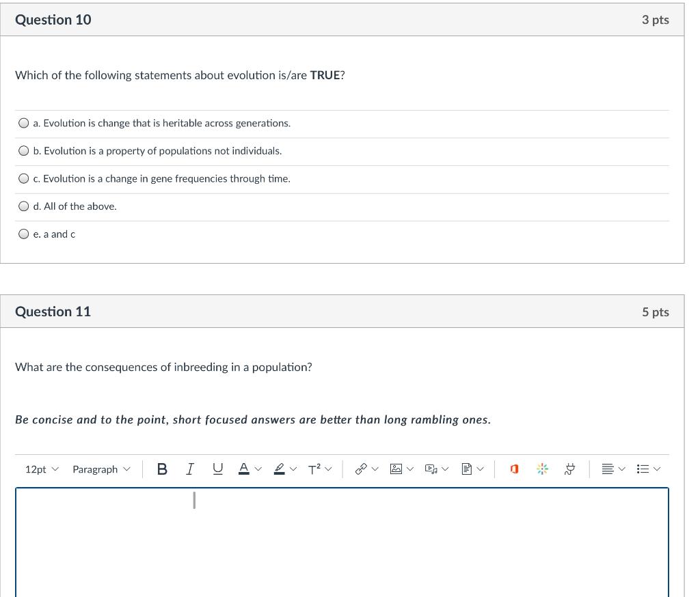Apply bold formatting in the editor toolbar
The height and width of the screenshot is (597, 700).
(x=163, y=469)
